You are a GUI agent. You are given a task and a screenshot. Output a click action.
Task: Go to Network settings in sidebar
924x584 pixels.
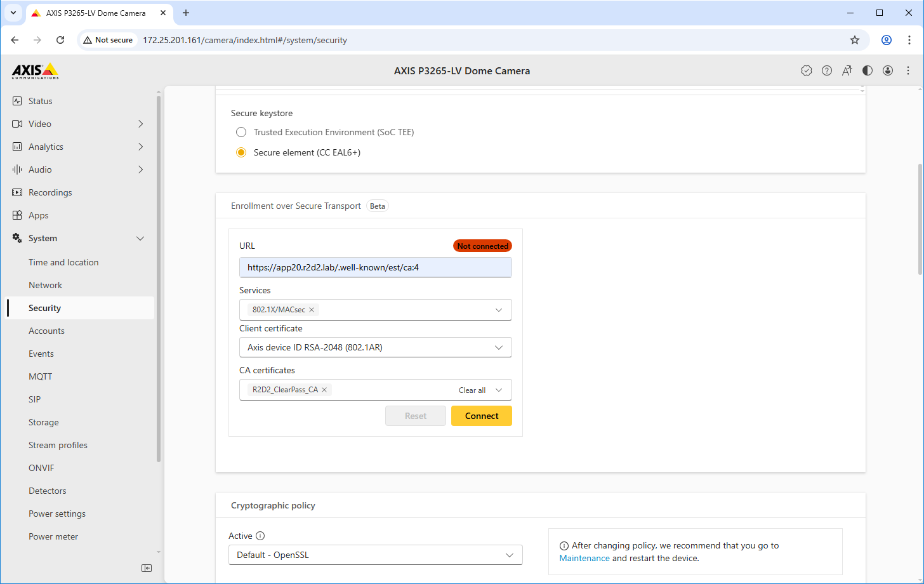[46, 285]
